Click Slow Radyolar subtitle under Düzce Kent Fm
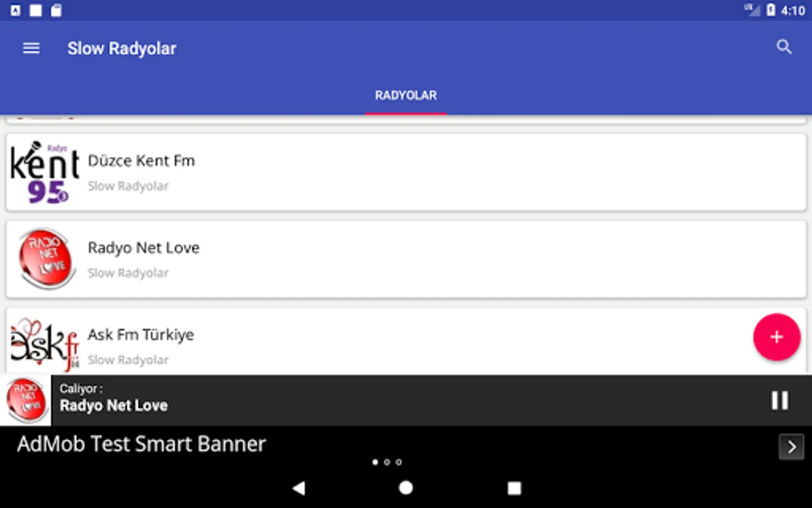 click(128, 186)
